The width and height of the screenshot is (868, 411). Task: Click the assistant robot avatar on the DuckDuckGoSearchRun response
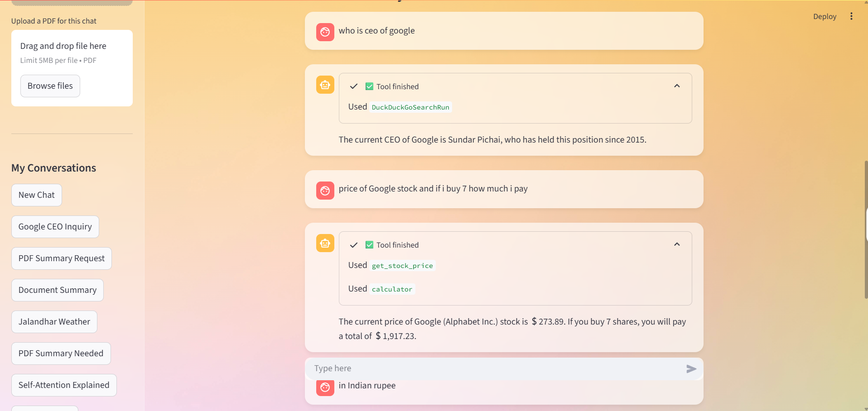(x=325, y=85)
